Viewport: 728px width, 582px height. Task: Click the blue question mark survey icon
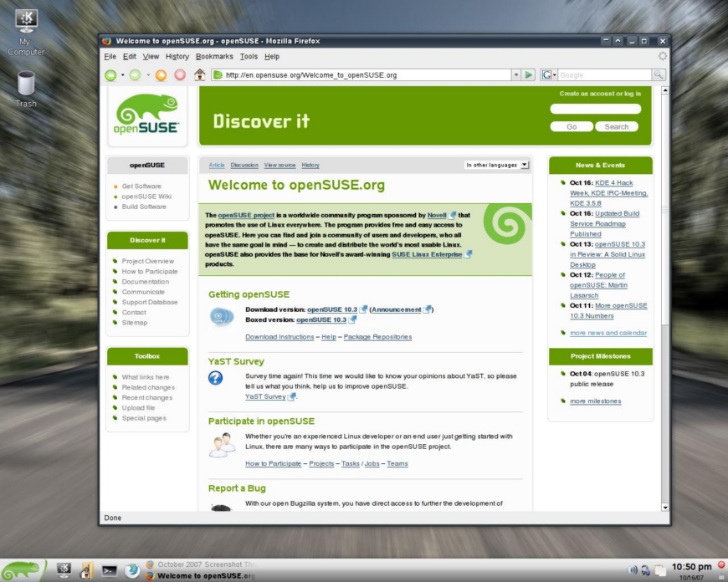point(215,378)
